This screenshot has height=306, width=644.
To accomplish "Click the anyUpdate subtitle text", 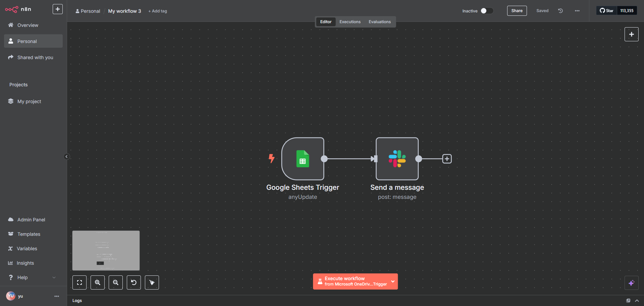I will (x=303, y=197).
